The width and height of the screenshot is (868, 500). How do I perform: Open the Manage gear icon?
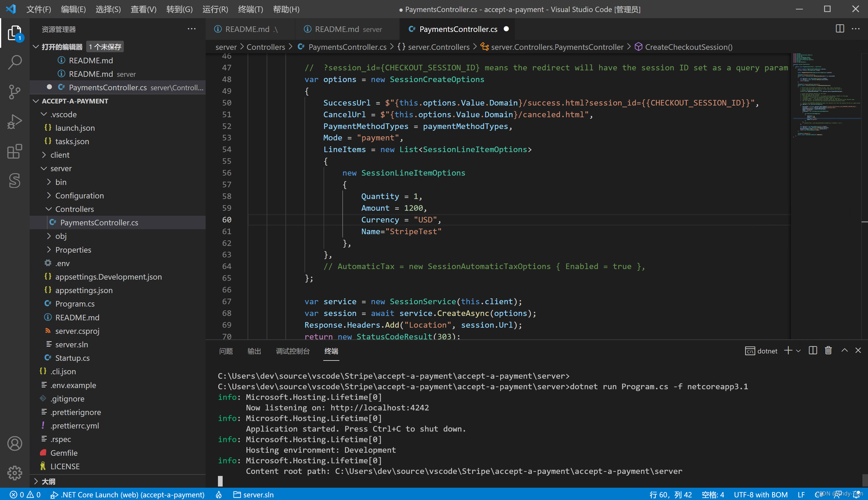pos(15,473)
